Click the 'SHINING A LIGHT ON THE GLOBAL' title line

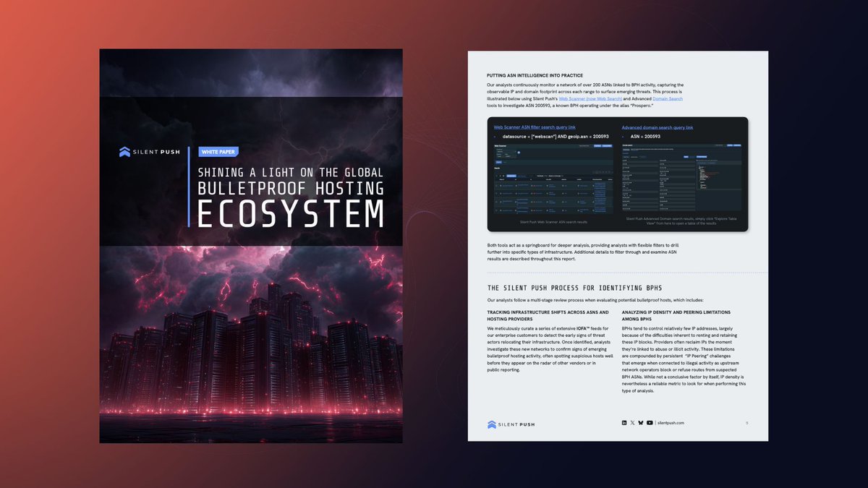coord(292,172)
